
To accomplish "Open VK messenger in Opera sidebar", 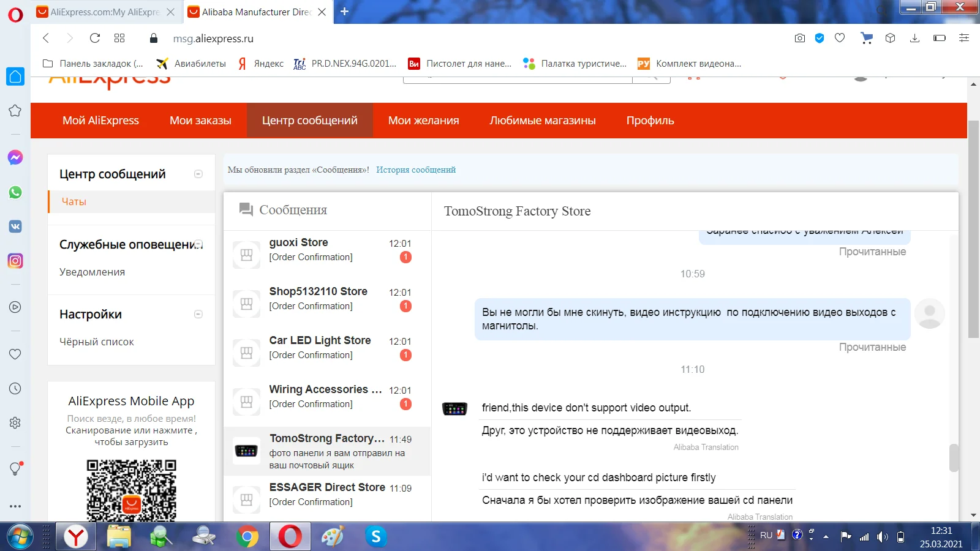I will click(x=15, y=227).
